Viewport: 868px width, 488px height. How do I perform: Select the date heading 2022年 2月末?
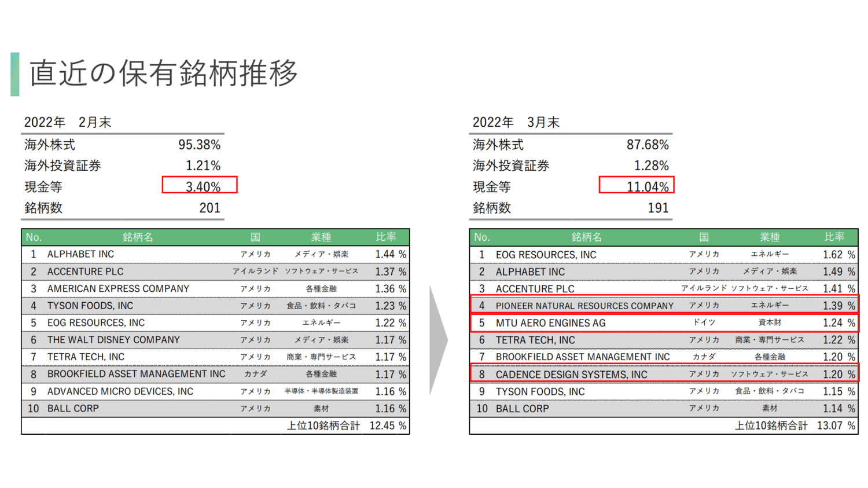point(67,123)
